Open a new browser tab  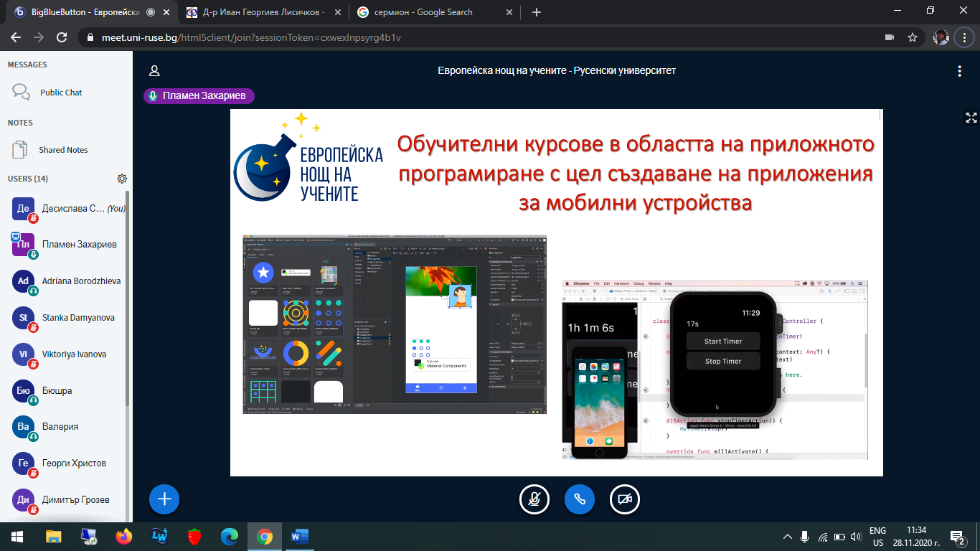click(x=537, y=12)
